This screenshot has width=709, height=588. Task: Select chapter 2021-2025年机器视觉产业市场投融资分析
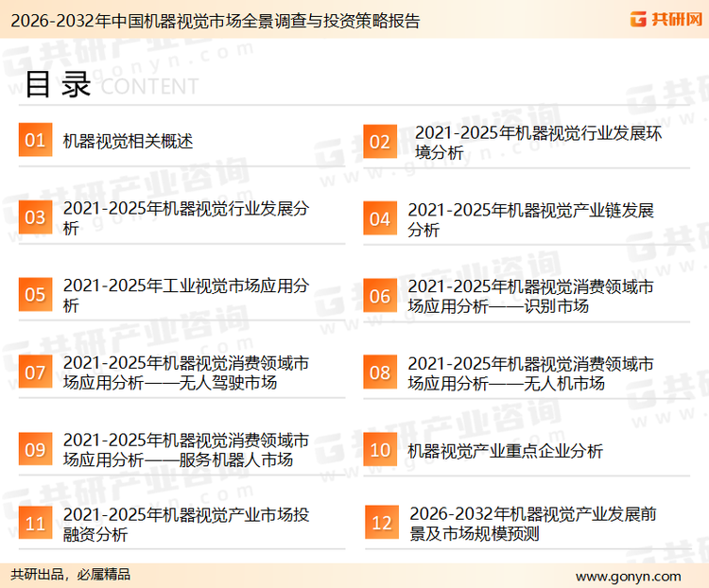point(186,525)
